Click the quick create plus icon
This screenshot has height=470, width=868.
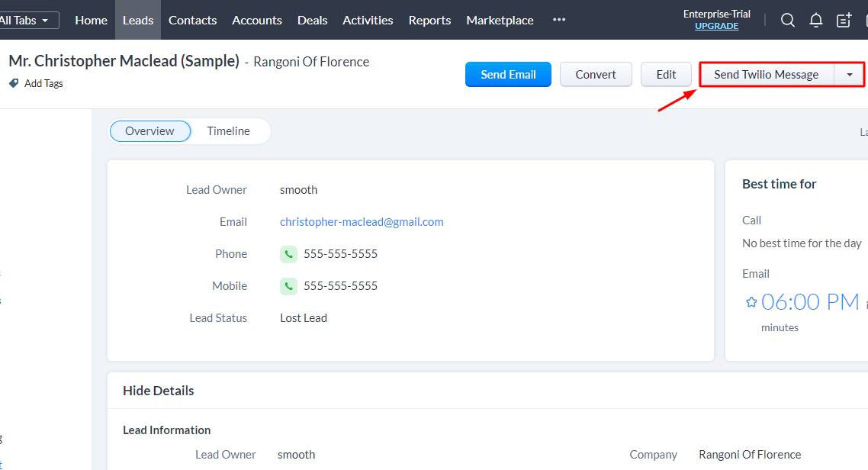[844, 21]
